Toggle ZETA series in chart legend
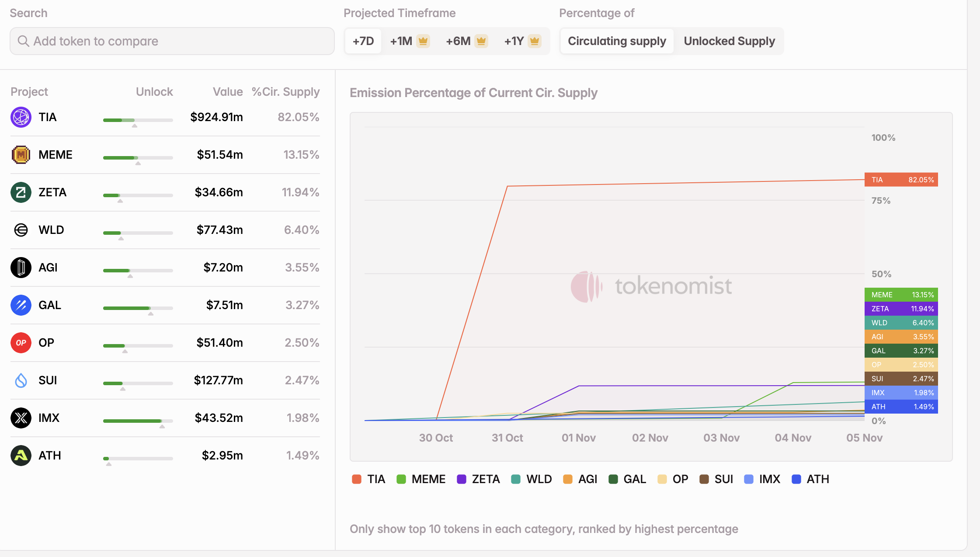Screen dimensions: 980x557 [478, 479]
